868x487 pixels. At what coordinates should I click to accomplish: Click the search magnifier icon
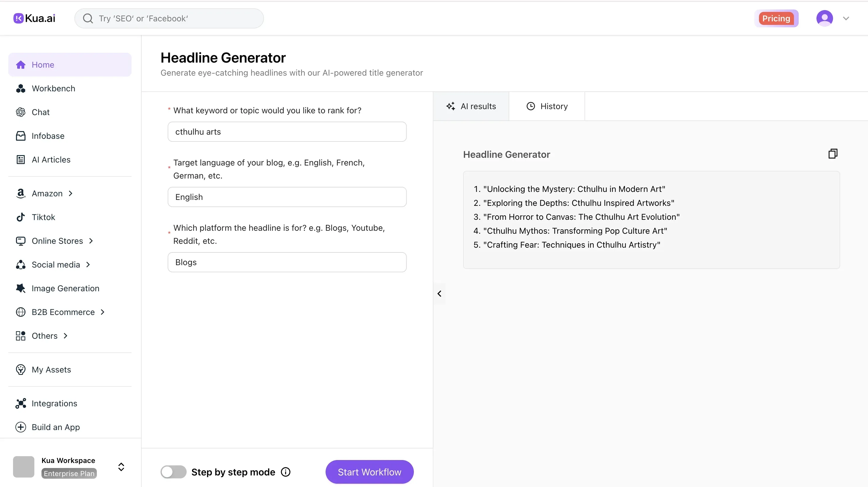[88, 18]
